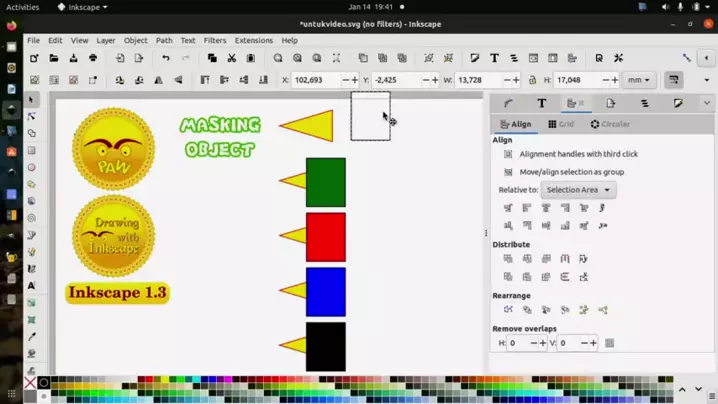Toggle width-height lock ratio
This screenshot has height=404, width=718.
[x=529, y=80]
